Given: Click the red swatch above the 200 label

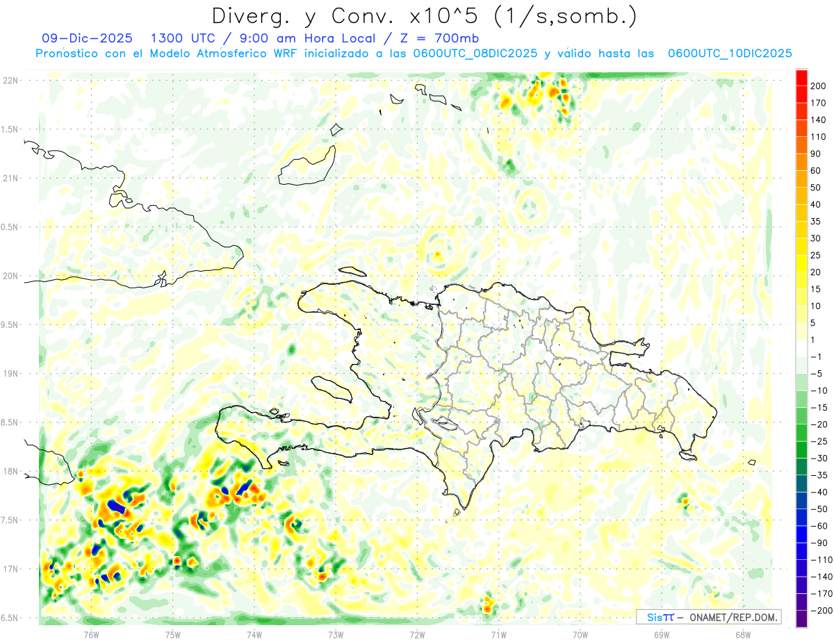Looking at the screenshot, I should point(801,78).
